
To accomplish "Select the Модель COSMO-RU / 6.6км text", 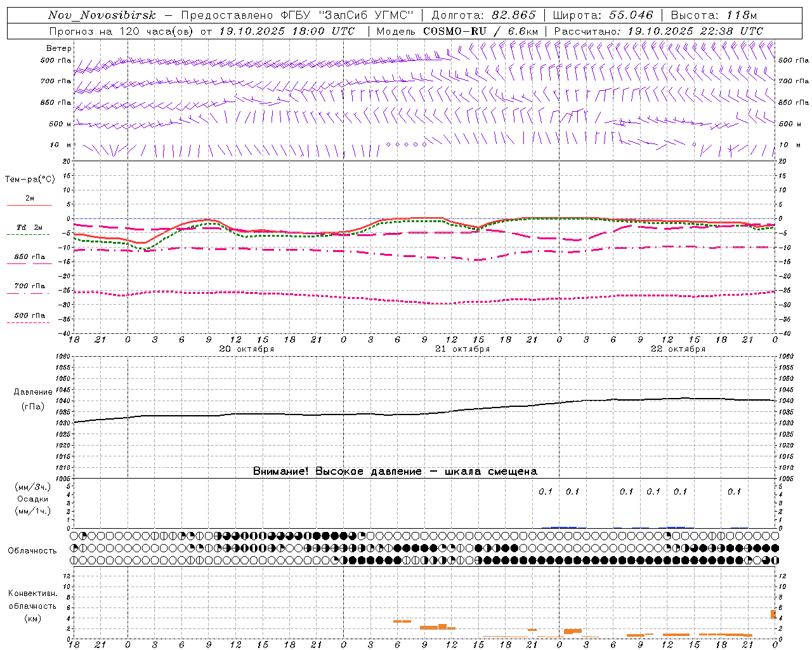I will 457,31.
